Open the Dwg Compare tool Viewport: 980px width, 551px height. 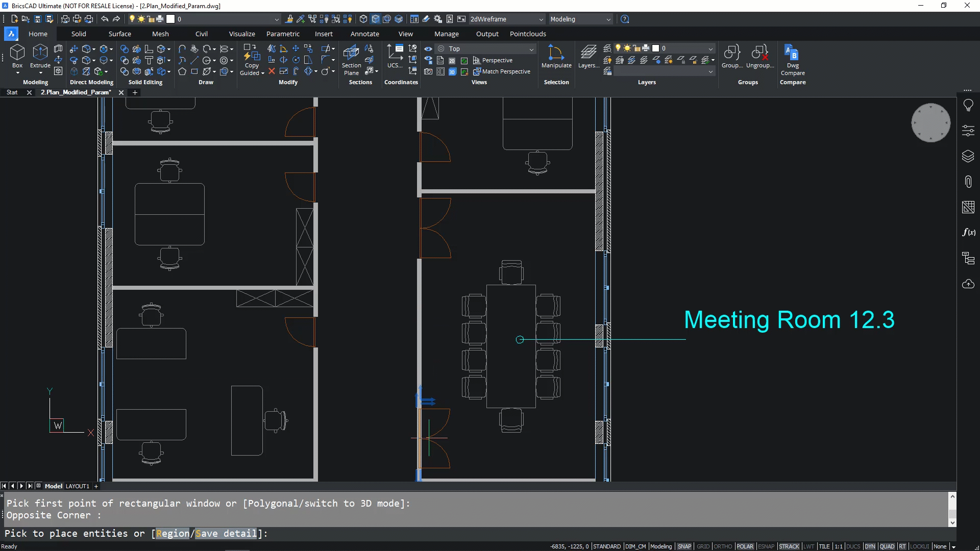(x=792, y=53)
